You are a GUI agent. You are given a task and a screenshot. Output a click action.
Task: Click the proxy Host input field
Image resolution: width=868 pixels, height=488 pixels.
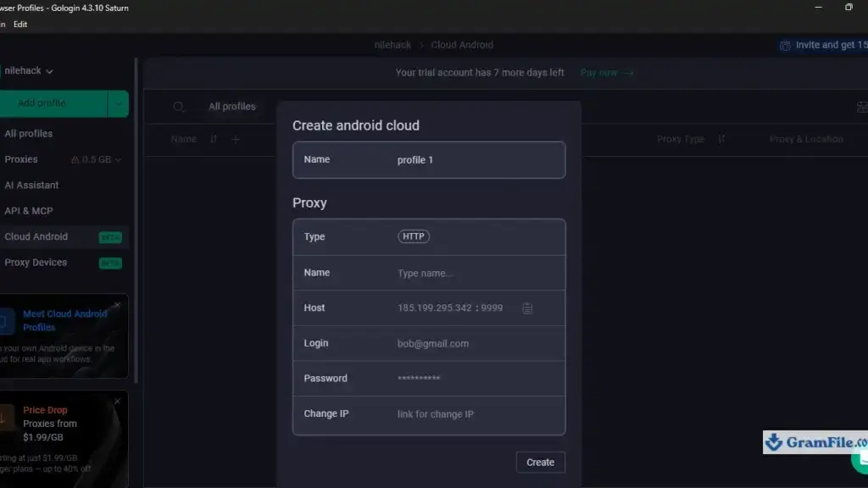(x=429, y=308)
